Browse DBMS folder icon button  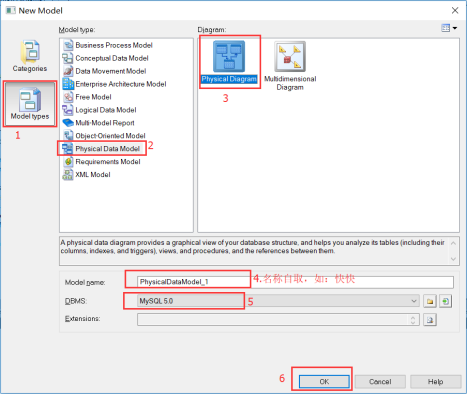point(430,301)
